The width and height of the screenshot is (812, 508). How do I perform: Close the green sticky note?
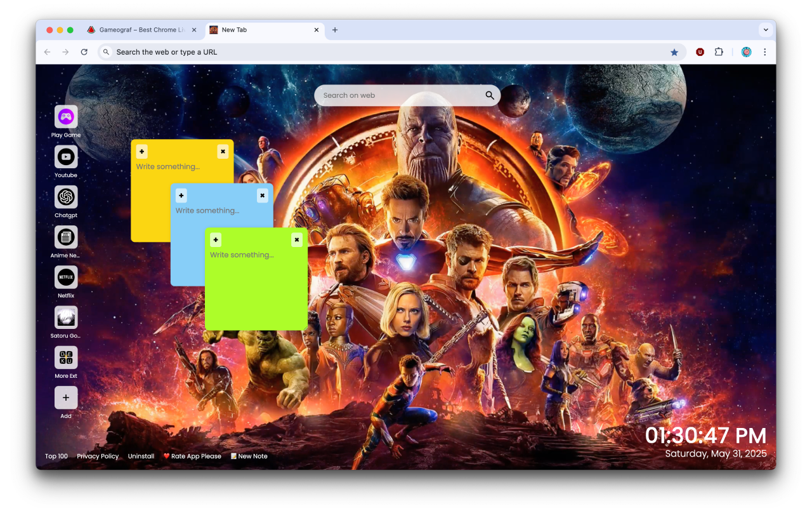(x=297, y=239)
